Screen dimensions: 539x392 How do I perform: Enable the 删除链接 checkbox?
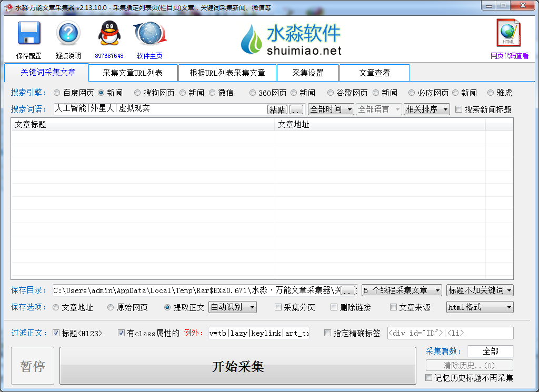[334, 307]
